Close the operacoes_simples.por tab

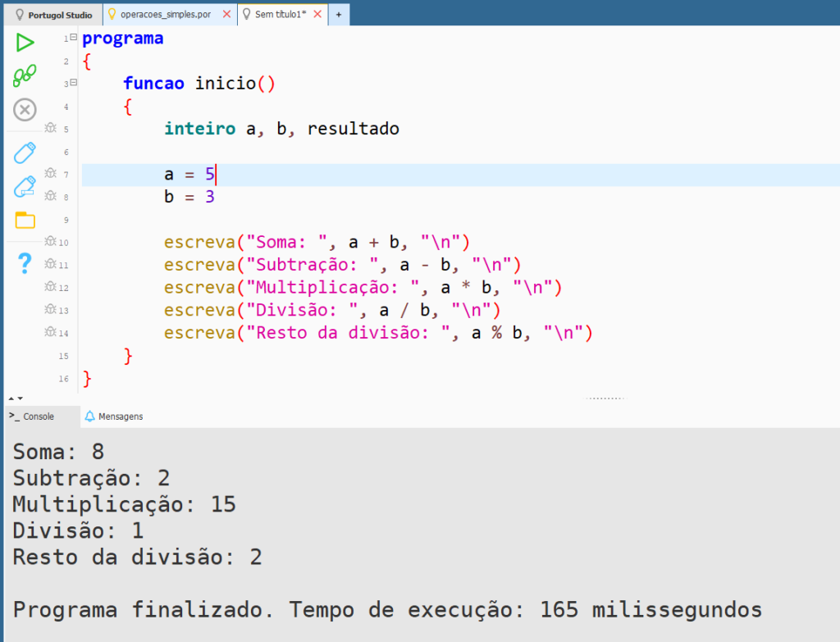click(227, 15)
